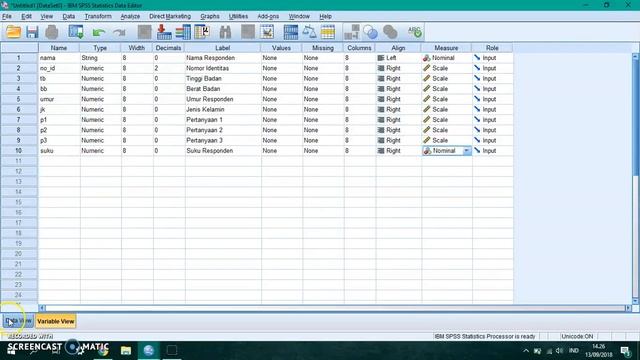This screenshot has height=360, width=640.
Task: Select variable name p2
Action: click(x=59, y=130)
